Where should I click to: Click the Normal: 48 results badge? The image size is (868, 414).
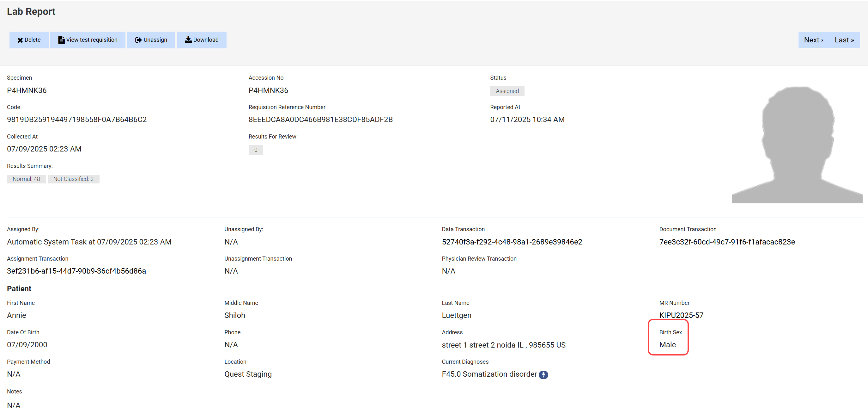26,179
